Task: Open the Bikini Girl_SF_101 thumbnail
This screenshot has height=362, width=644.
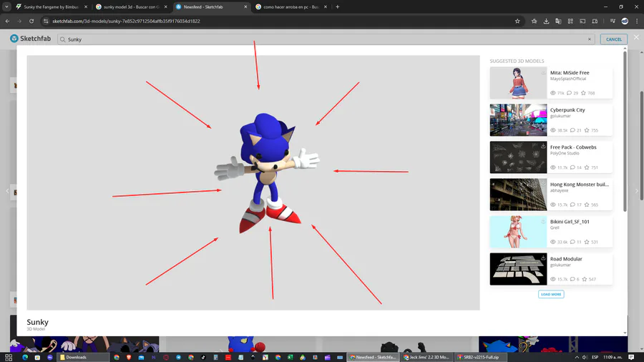Action: click(x=518, y=232)
